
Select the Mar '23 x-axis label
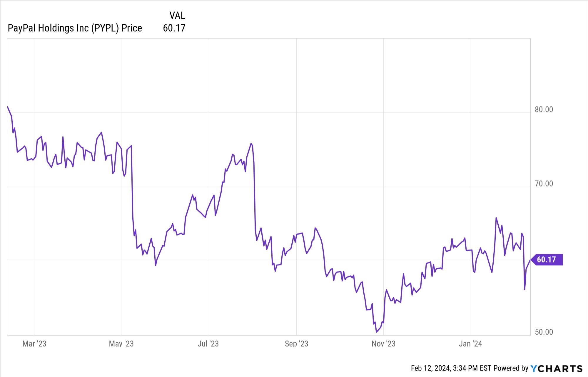(x=34, y=344)
